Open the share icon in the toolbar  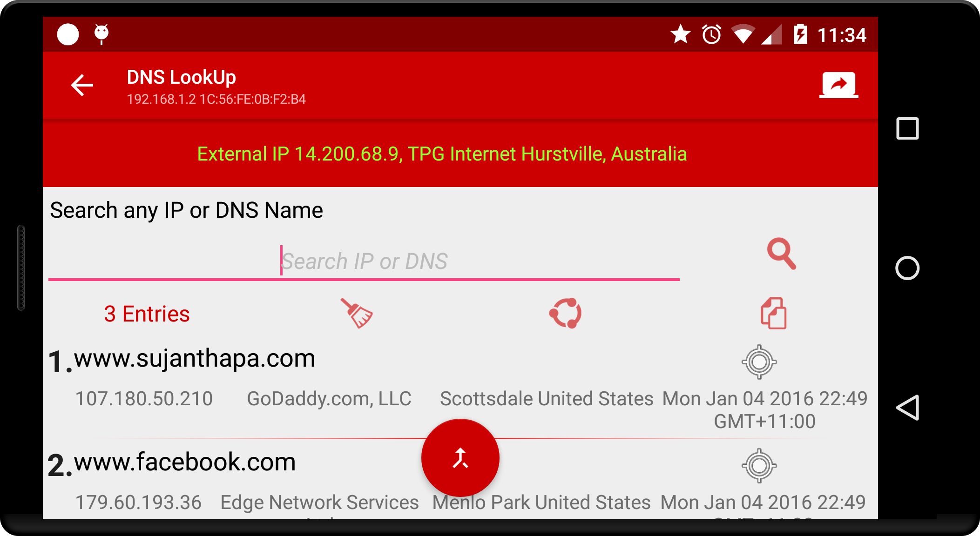[x=838, y=85]
